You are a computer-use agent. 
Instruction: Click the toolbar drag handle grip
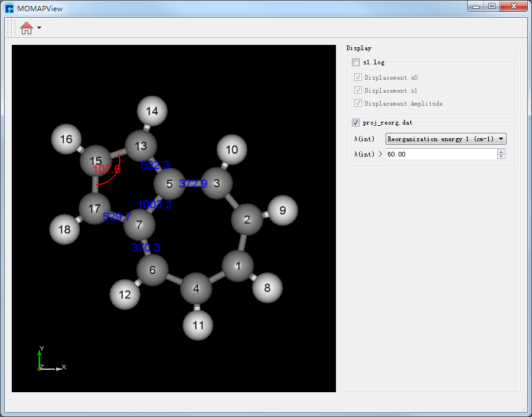8,28
